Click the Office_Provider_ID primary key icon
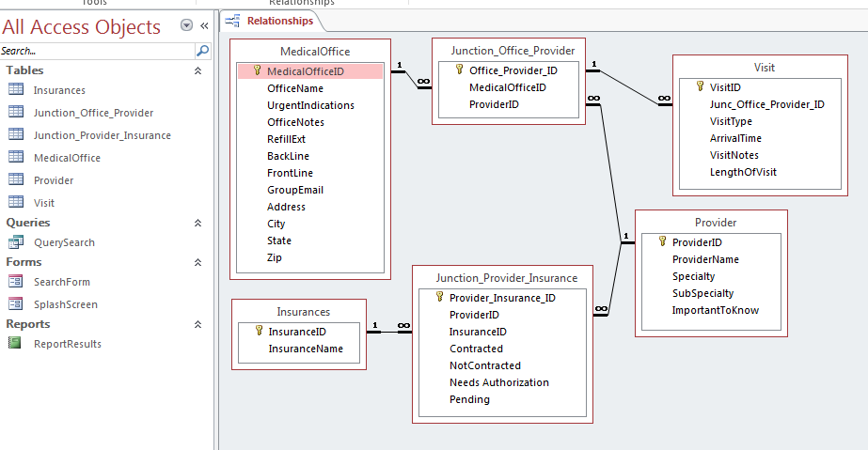The image size is (868, 450). (x=459, y=70)
